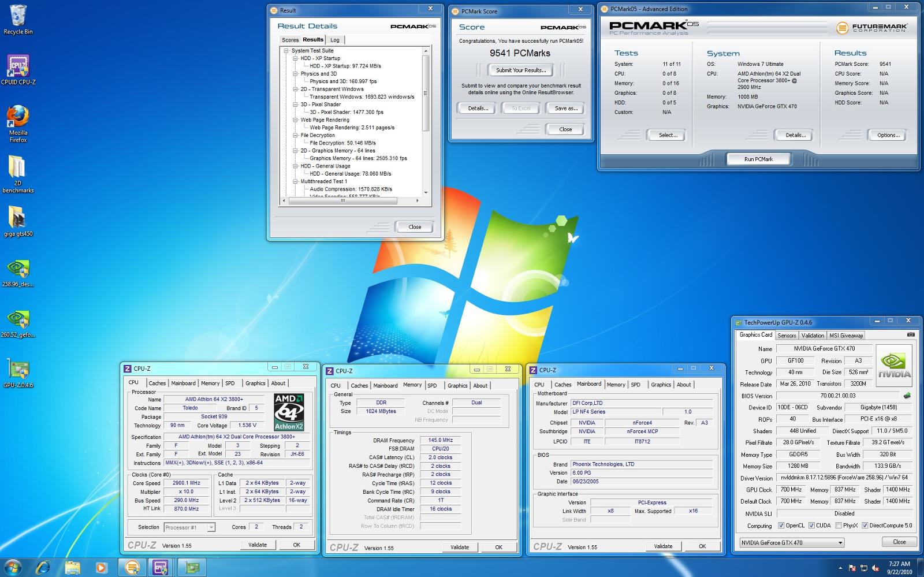Switch to the CPU-Z taskbar button

pyautogui.click(x=161, y=567)
